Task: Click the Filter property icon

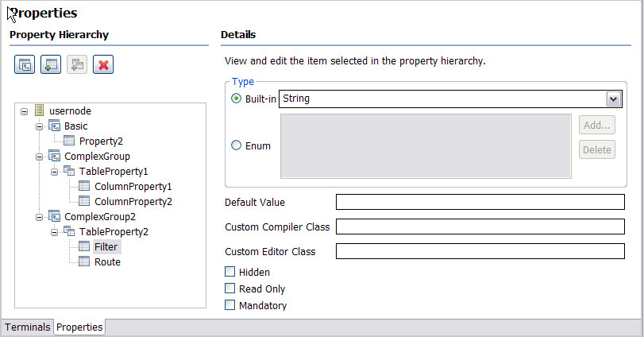Action: [x=84, y=246]
